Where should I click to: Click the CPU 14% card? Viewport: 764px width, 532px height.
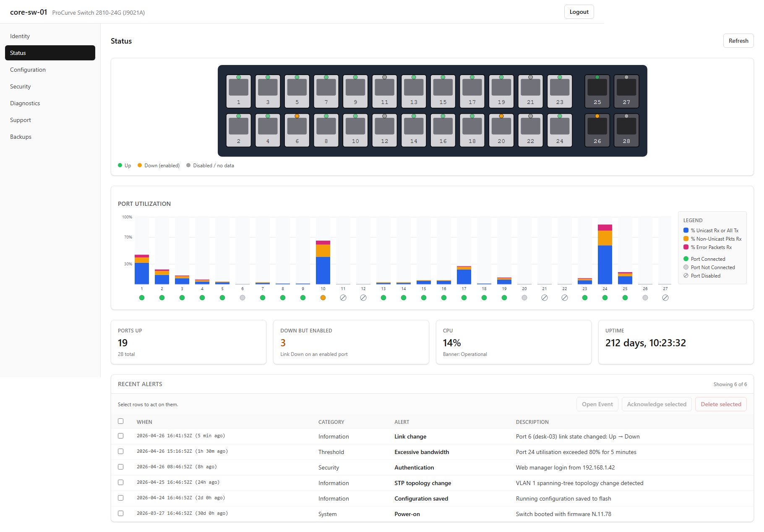click(x=514, y=342)
